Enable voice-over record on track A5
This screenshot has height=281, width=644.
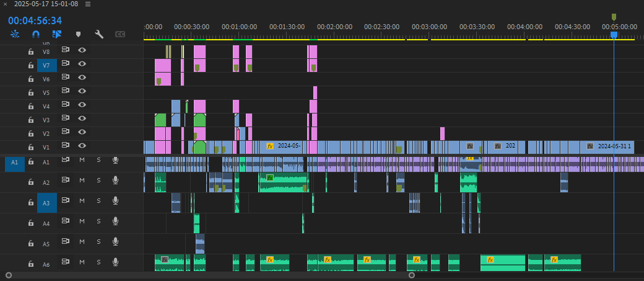click(x=115, y=241)
